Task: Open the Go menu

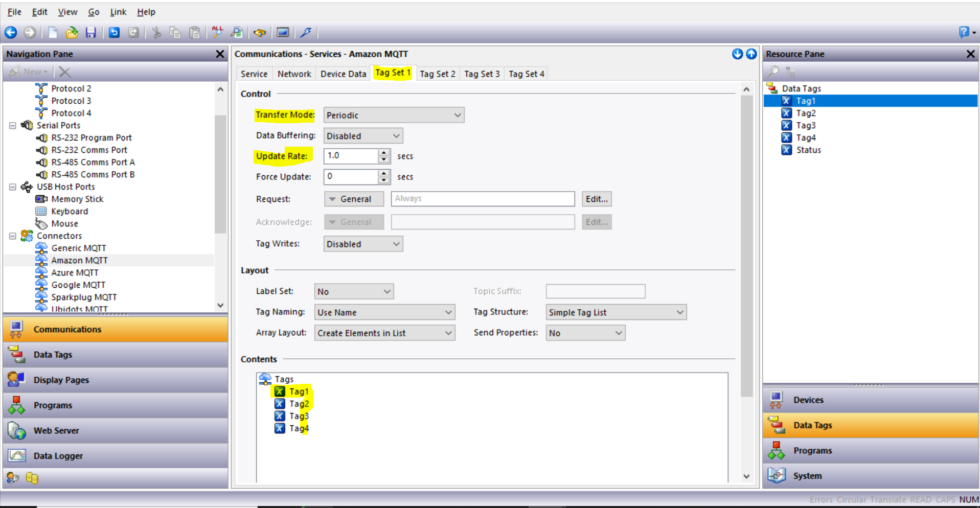Action: pos(94,12)
